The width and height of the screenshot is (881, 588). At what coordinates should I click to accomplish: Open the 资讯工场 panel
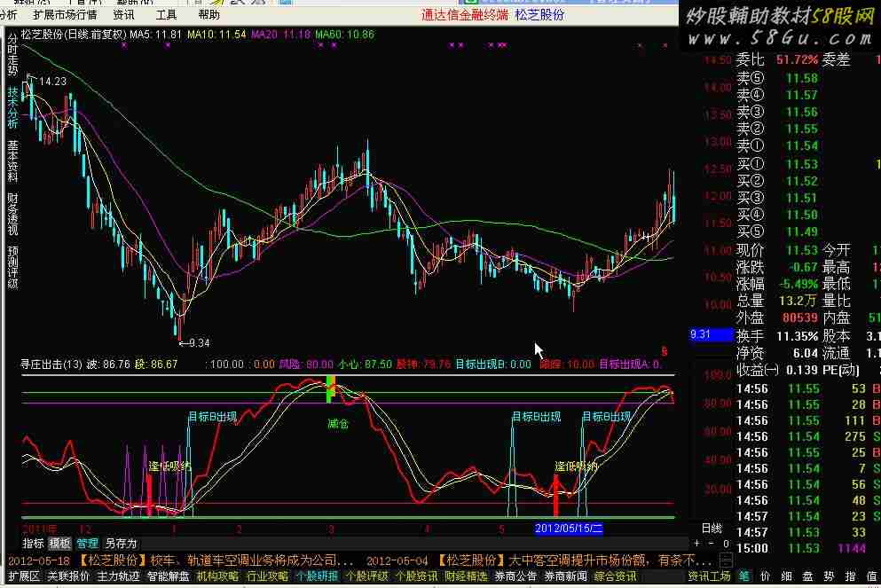(x=710, y=576)
